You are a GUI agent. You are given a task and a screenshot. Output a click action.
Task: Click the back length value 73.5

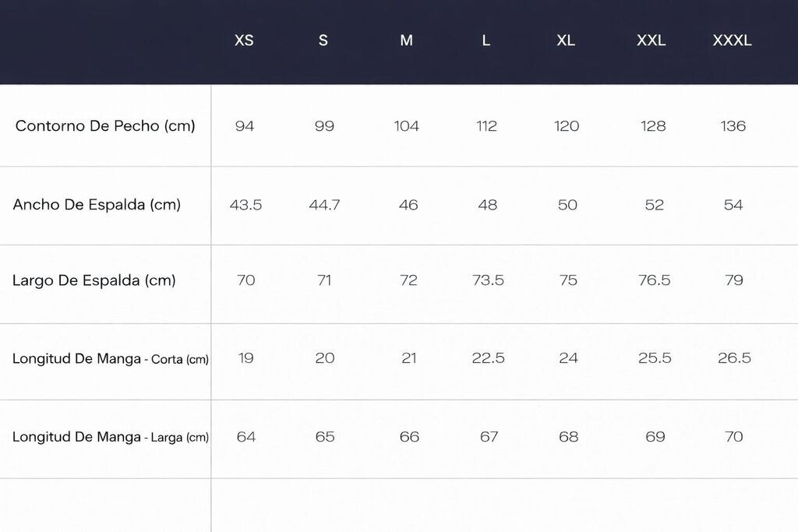pos(488,280)
